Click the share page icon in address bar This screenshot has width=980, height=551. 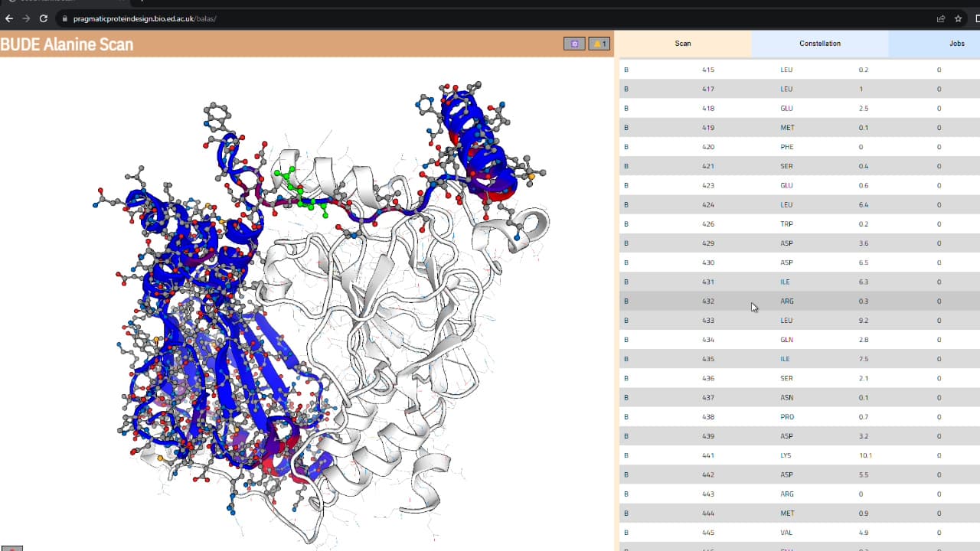pyautogui.click(x=941, y=18)
